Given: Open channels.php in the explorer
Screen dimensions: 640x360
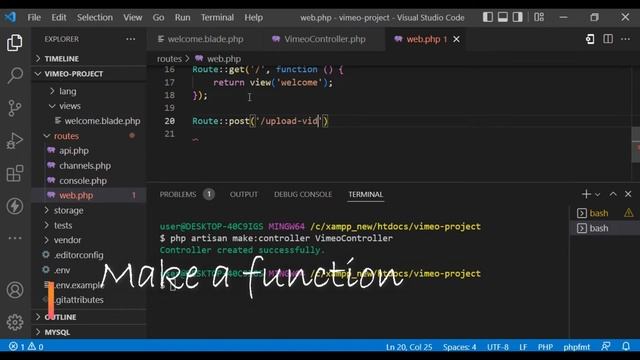Looking at the screenshot, I should tap(89, 166).
